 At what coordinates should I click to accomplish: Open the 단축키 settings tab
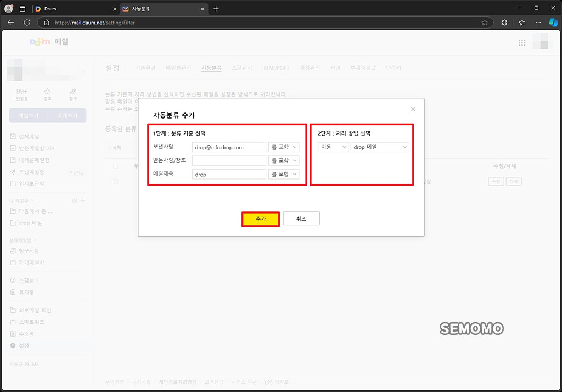393,68
